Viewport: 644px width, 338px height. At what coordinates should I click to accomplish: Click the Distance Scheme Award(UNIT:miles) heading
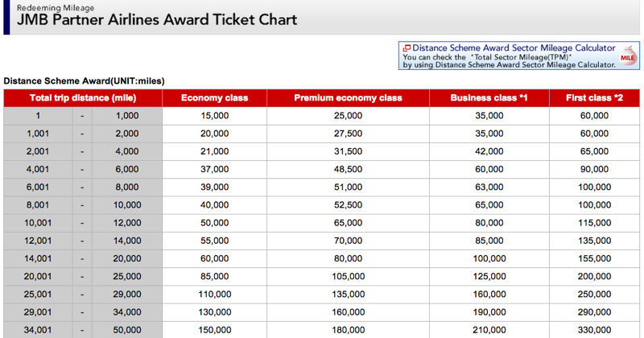85,81
